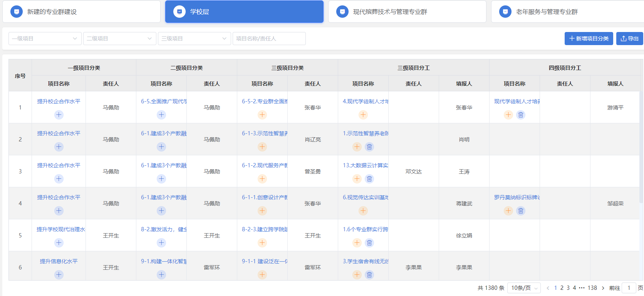Open the 一级项目 dropdown filter
Screen dimensions: 644x296
click(x=45, y=39)
